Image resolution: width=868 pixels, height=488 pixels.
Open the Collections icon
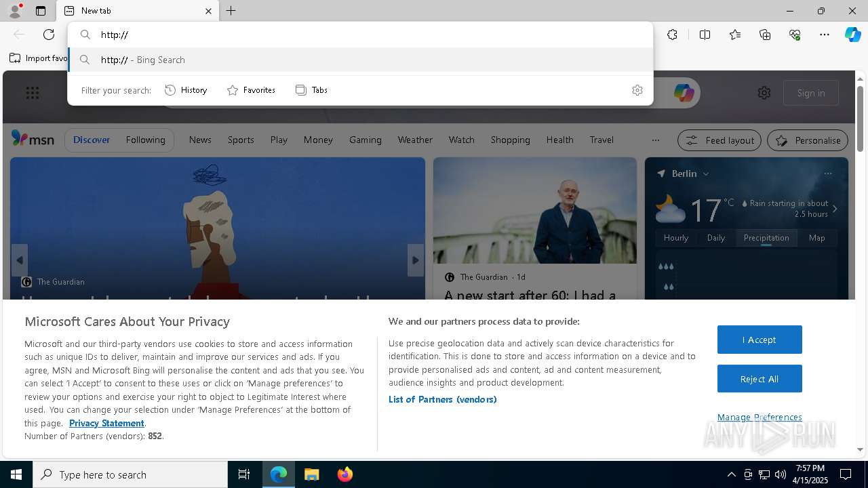point(765,35)
